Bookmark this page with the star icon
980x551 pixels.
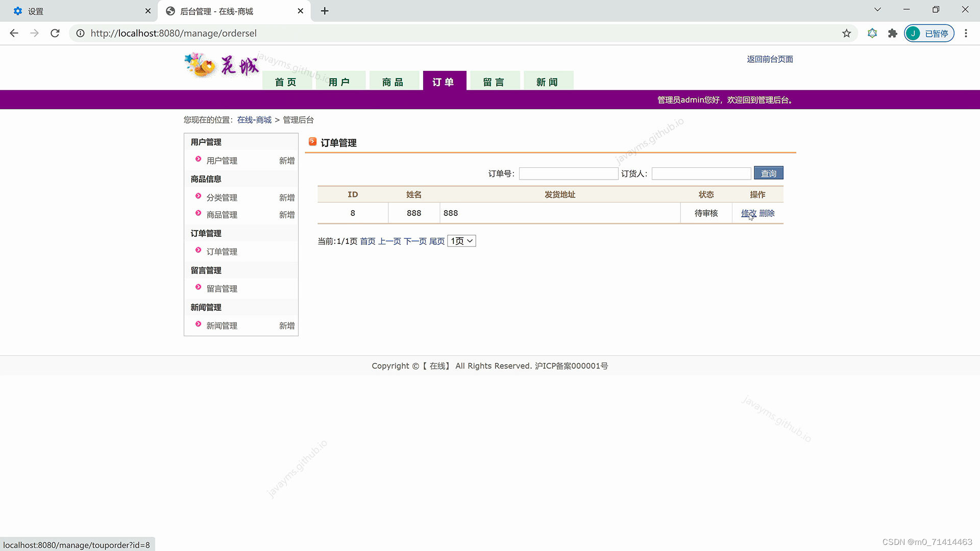click(x=846, y=33)
